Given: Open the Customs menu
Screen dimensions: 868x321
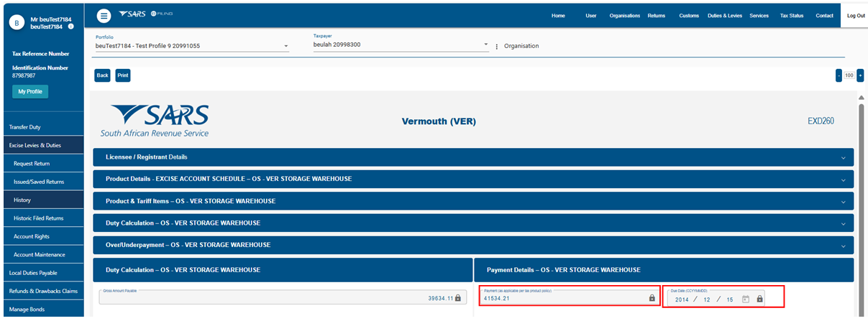Looking at the screenshot, I should (x=689, y=16).
